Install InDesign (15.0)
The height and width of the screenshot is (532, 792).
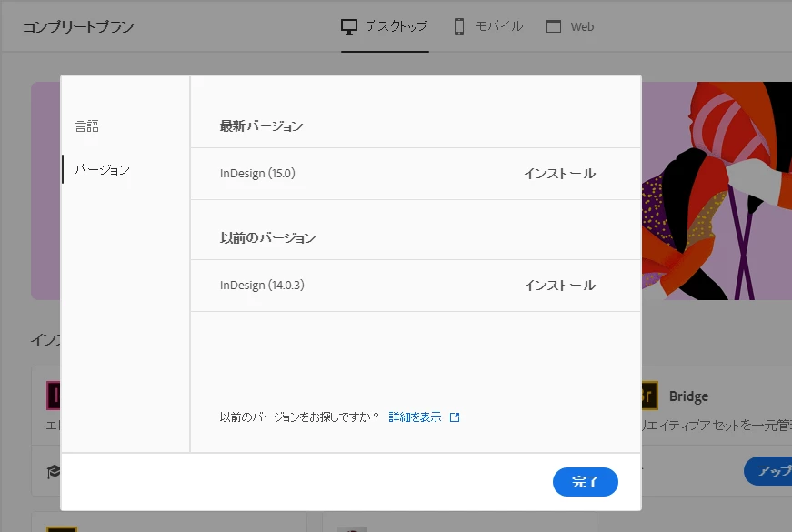559,174
